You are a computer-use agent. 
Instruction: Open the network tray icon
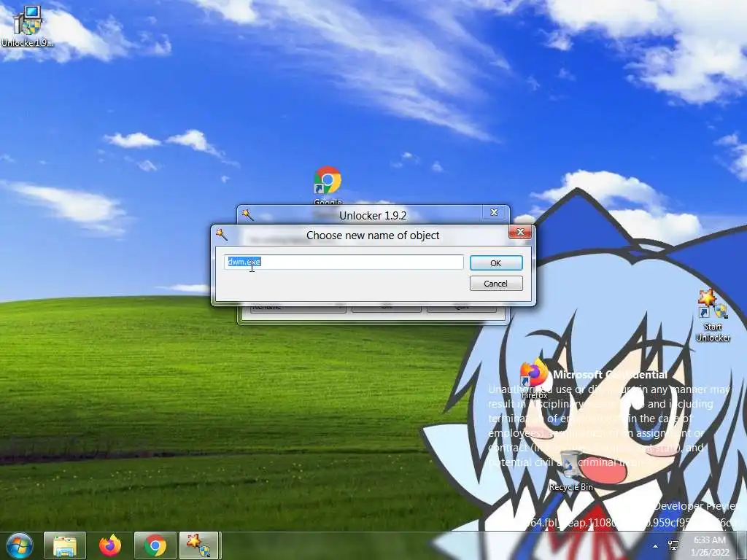click(x=674, y=545)
